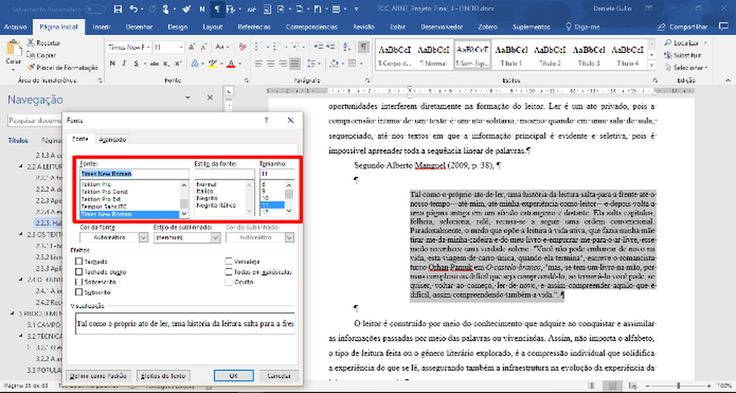Click the yellow text highlight color button
The image size is (736, 393).
(x=213, y=63)
